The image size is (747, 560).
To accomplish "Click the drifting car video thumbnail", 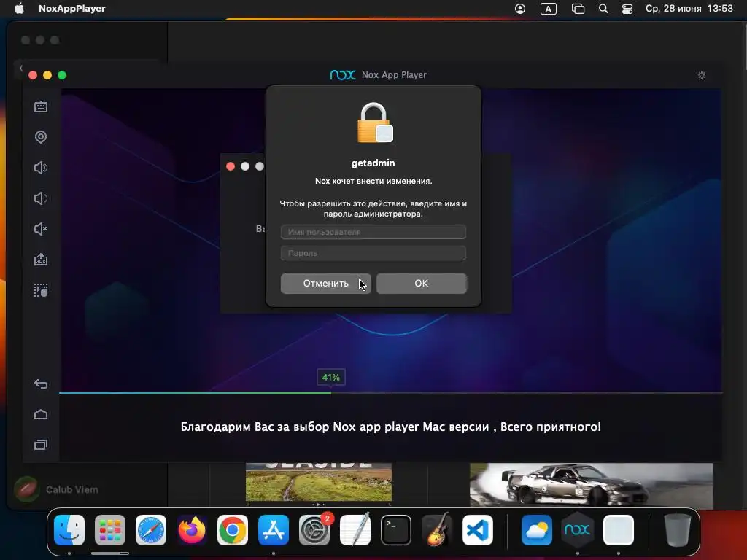I will pos(591,485).
